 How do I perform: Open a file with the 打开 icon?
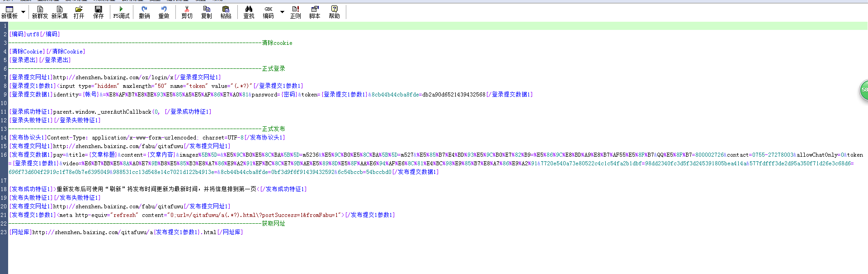[x=79, y=12]
